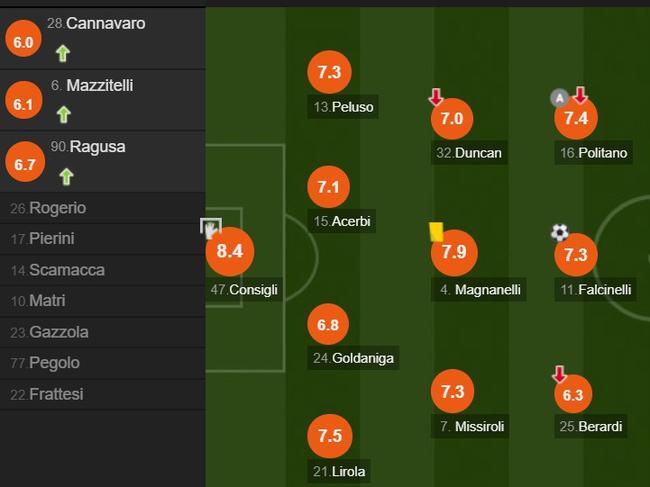This screenshot has width=650, height=487.
Task: Click green substitution arrow under Cannavaro
Action: point(63,54)
